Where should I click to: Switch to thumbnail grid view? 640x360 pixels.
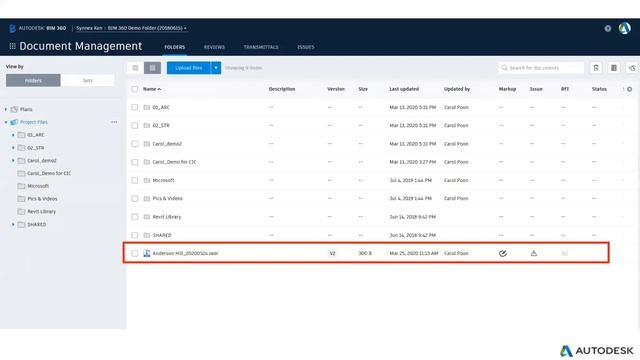(136, 68)
